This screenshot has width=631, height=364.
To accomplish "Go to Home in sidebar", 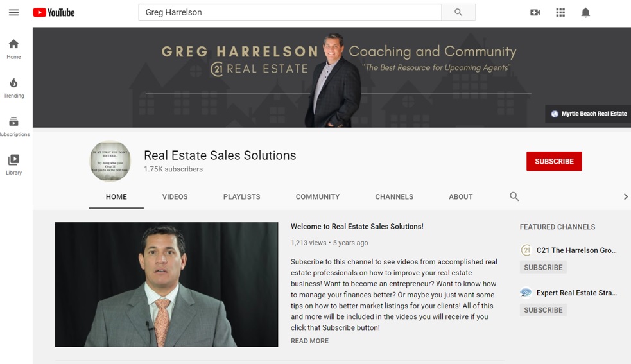I will coord(13,49).
